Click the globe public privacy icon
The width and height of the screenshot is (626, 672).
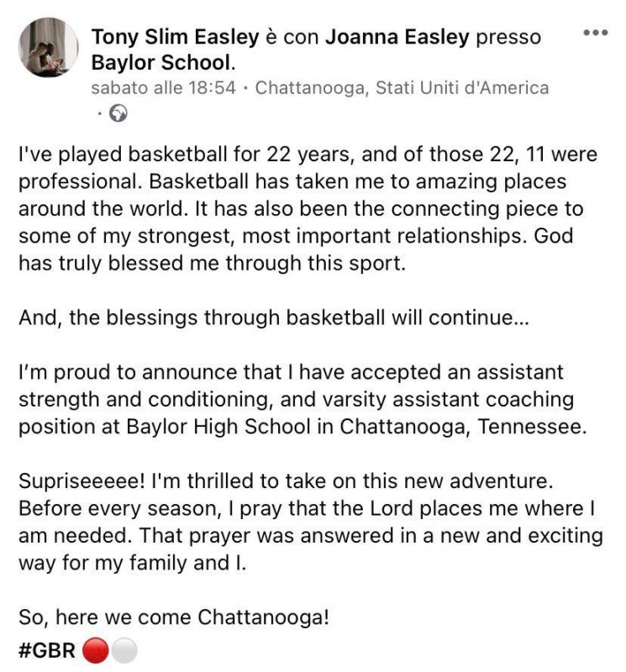(x=118, y=113)
